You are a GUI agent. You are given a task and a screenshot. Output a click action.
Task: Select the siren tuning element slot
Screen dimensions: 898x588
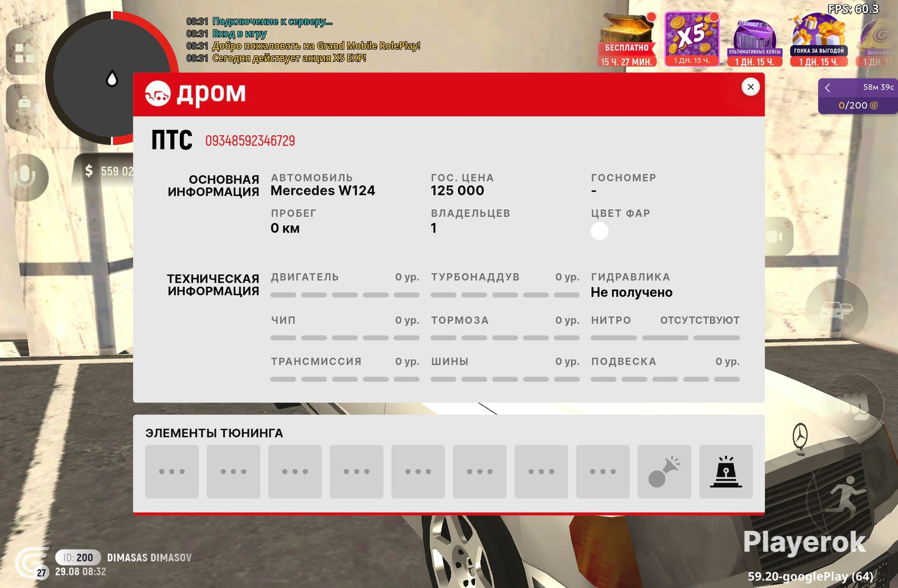click(726, 472)
